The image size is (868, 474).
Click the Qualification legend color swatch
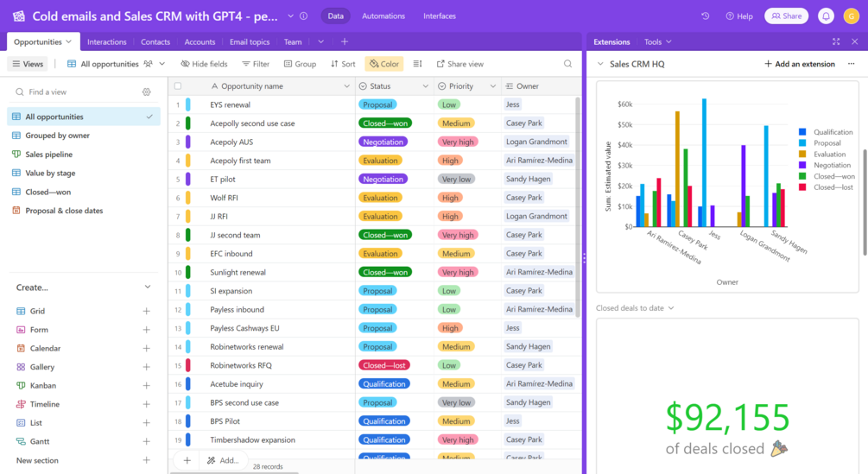[x=802, y=132]
